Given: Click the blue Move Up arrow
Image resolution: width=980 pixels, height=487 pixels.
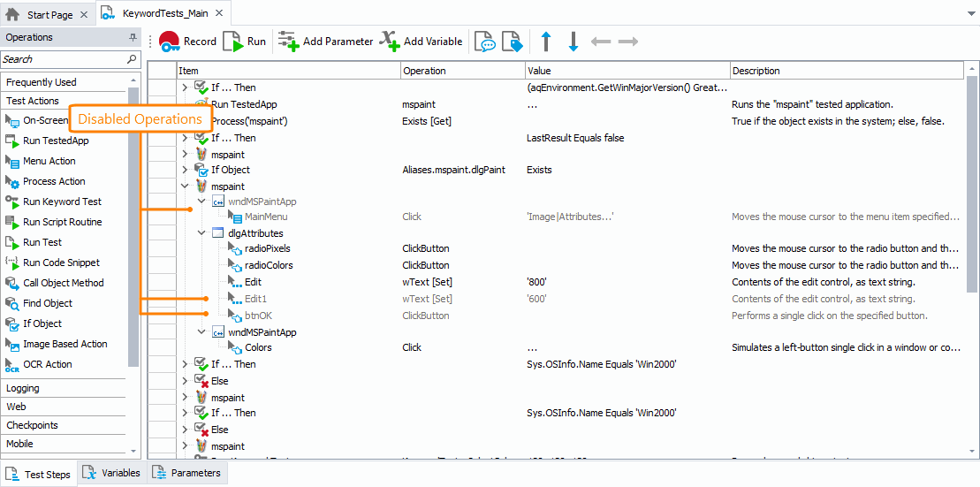Looking at the screenshot, I should (x=545, y=42).
